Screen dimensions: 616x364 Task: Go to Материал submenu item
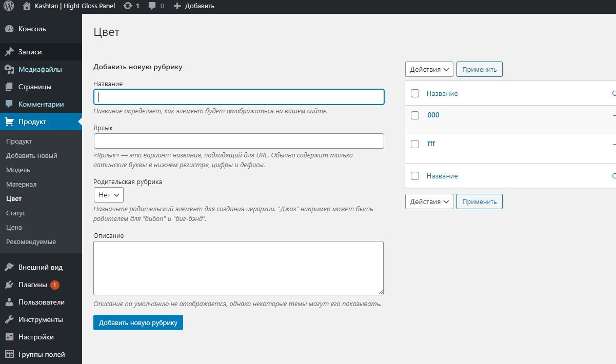pyautogui.click(x=21, y=184)
